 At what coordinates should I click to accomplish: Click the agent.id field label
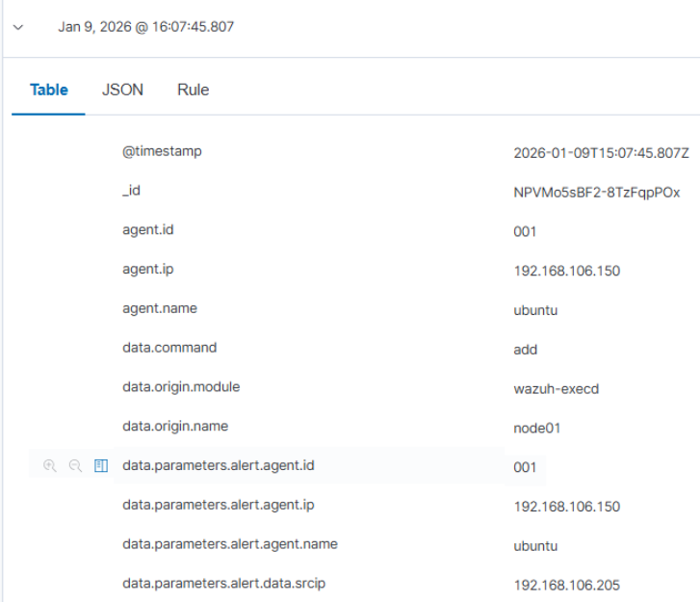(x=148, y=230)
